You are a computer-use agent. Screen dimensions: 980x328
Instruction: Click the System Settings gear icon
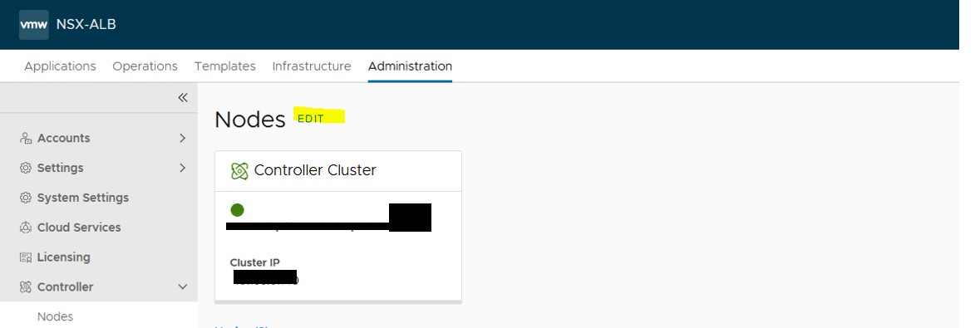tap(26, 198)
